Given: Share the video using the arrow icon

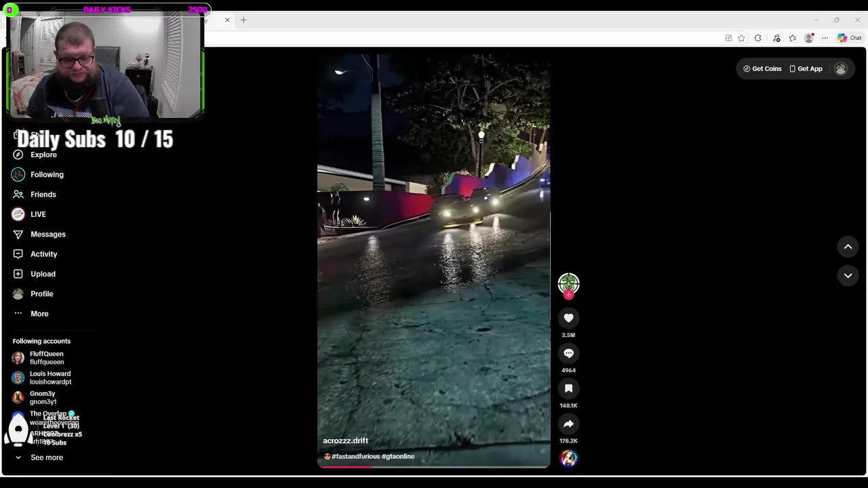Looking at the screenshot, I should click(x=568, y=424).
